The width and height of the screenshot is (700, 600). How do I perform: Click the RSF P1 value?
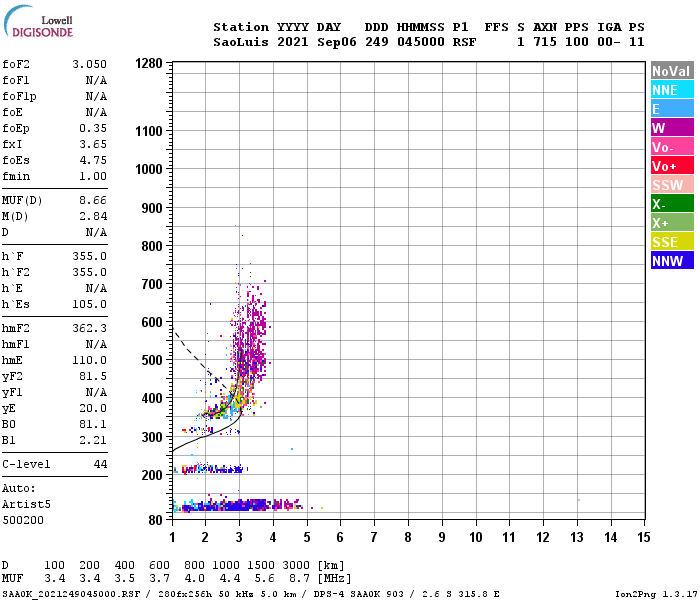[464, 42]
